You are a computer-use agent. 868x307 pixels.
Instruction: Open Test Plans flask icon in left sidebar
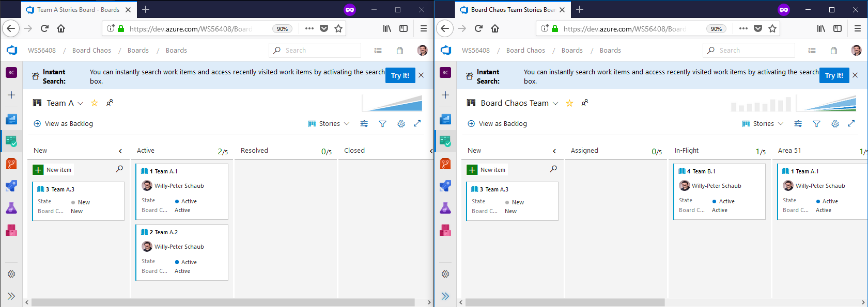coord(11,208)
